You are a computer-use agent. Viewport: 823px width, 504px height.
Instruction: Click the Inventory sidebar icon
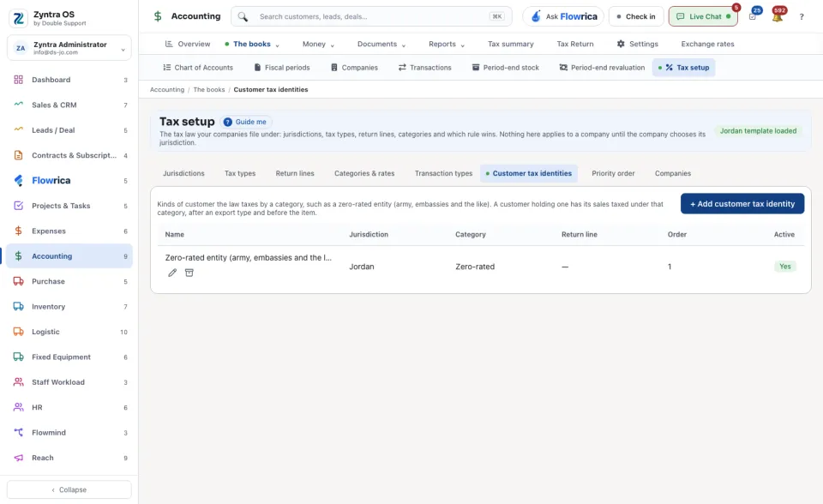pos(18,306)
